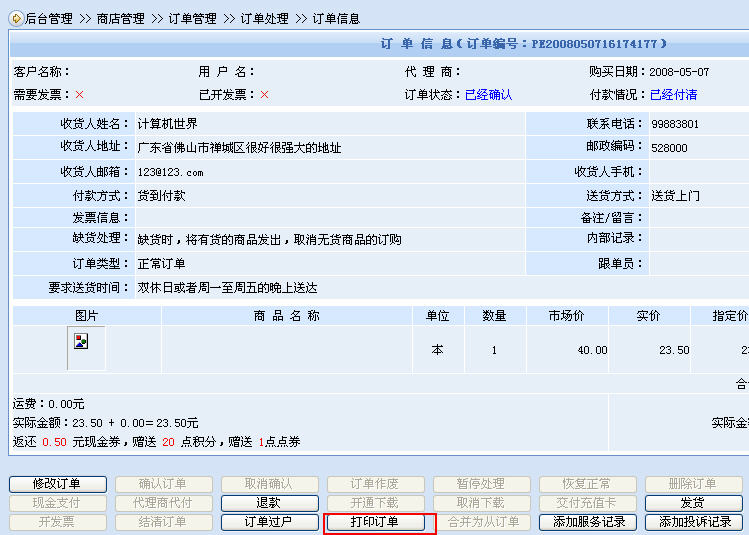This screenshot has width=749, height=535.
Task: Print the order with 打印订单
Action: click(x=375, y=522)
